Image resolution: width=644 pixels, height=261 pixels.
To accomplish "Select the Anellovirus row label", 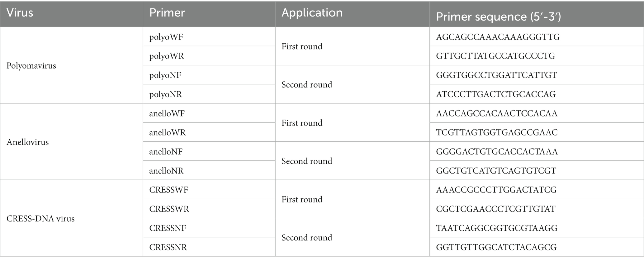I will tap(28, 142).
